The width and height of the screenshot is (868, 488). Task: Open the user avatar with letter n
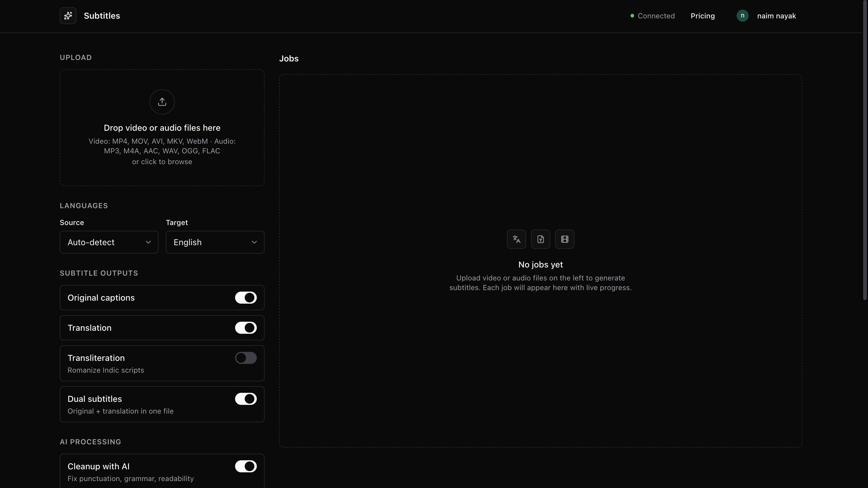point(742,16)
